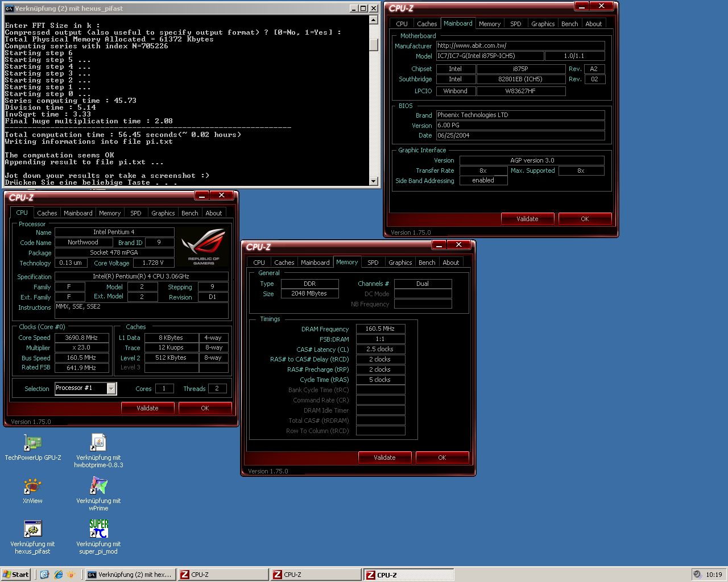Select second CPU-Z taskbar button

coord(316,575)
